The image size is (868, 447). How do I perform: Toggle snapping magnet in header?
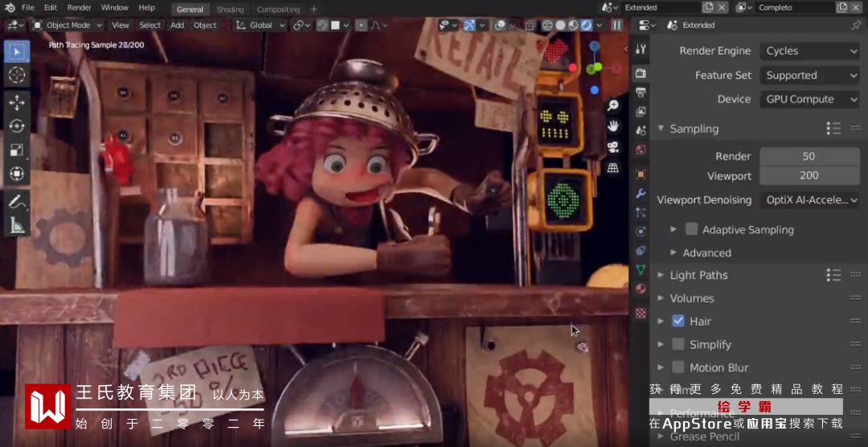coord(322,26)
